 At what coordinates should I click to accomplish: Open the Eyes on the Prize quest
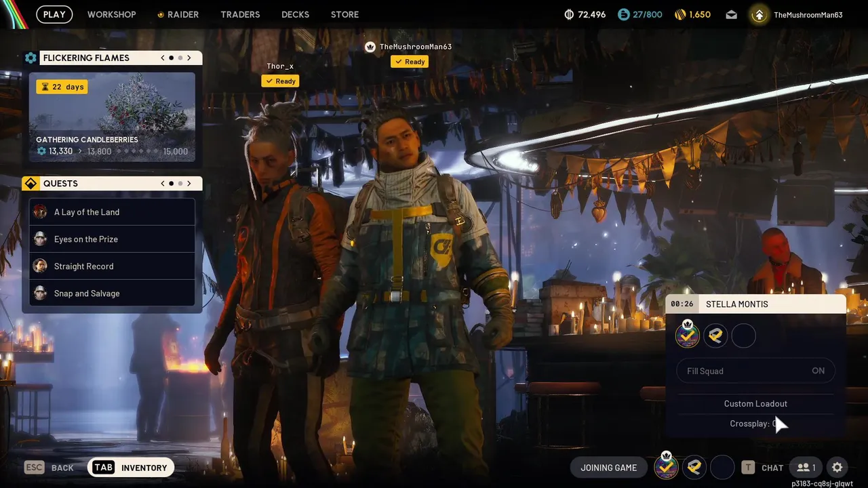112,239
